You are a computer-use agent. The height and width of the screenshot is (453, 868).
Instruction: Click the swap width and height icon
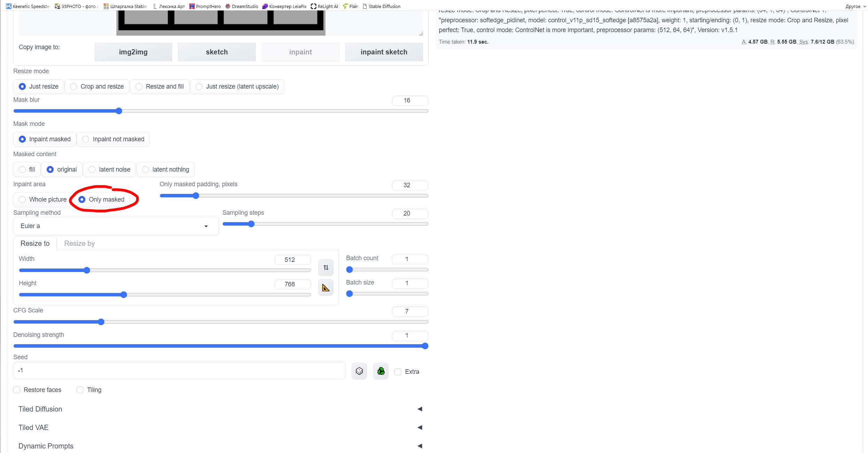coord(325,267)
